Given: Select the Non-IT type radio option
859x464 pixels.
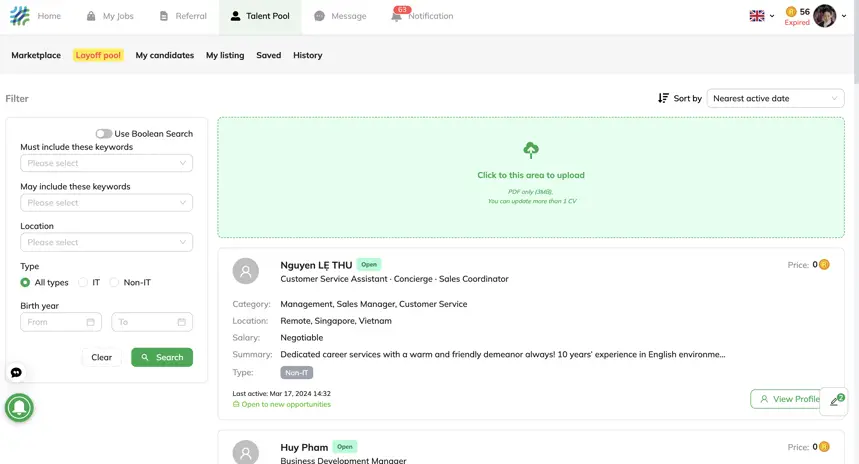Looking at the screenshot, I should (x=114, y=282).
